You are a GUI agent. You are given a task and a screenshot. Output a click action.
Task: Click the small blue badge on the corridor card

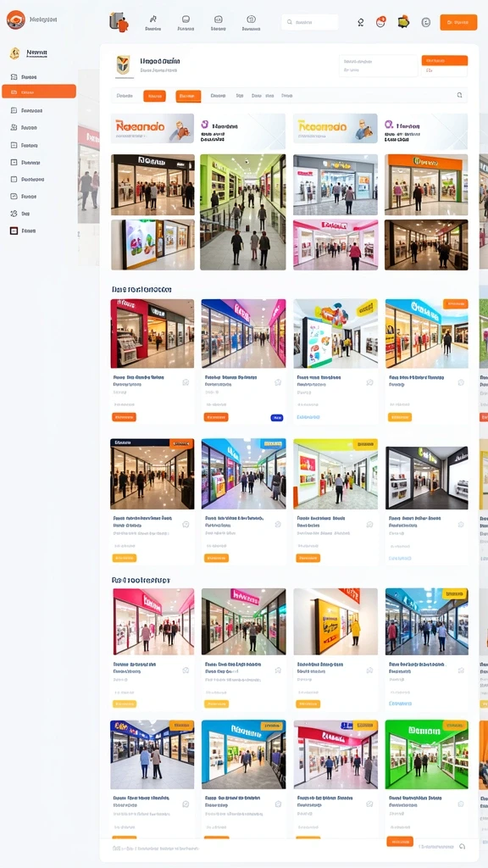click(x=277, y=417)
